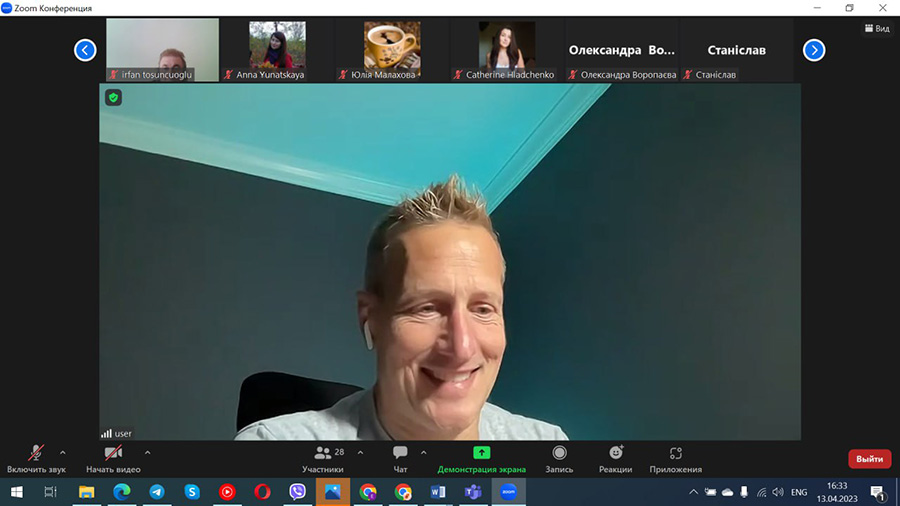Open OneDrive cloud tray icon
The height and width of the screenshot is (506, 900).
click(x=727, y=492)
